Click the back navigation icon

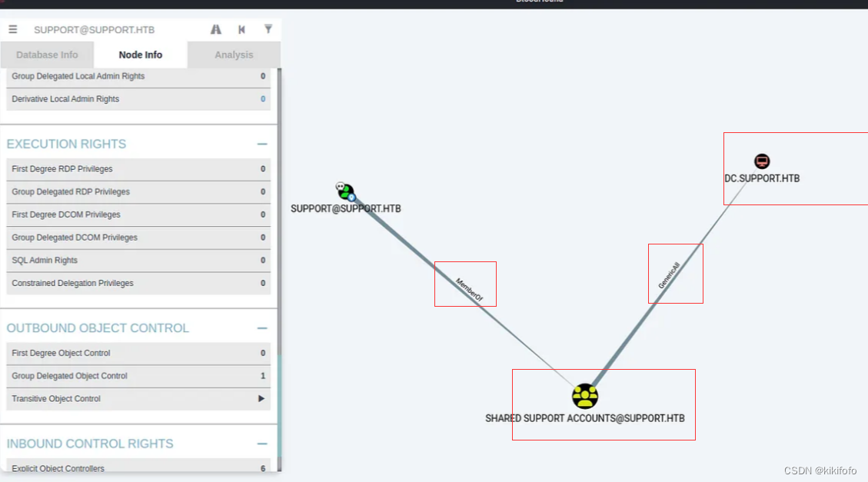[x=242, y=29]
